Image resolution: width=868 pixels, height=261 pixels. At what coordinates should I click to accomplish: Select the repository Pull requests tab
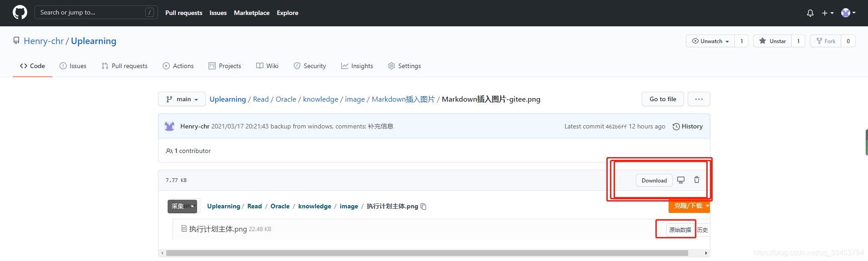(124, 66)
